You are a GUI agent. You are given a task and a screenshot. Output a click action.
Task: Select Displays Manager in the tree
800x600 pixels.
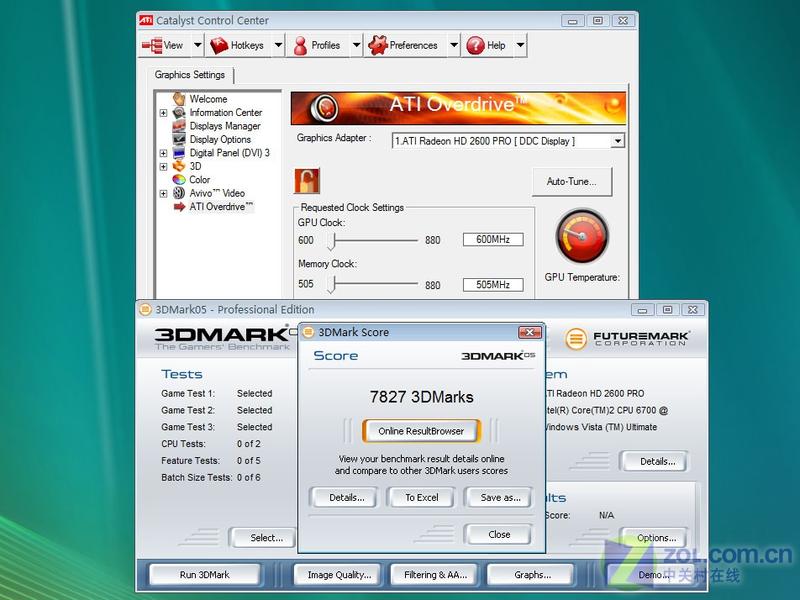pos(225,126)
